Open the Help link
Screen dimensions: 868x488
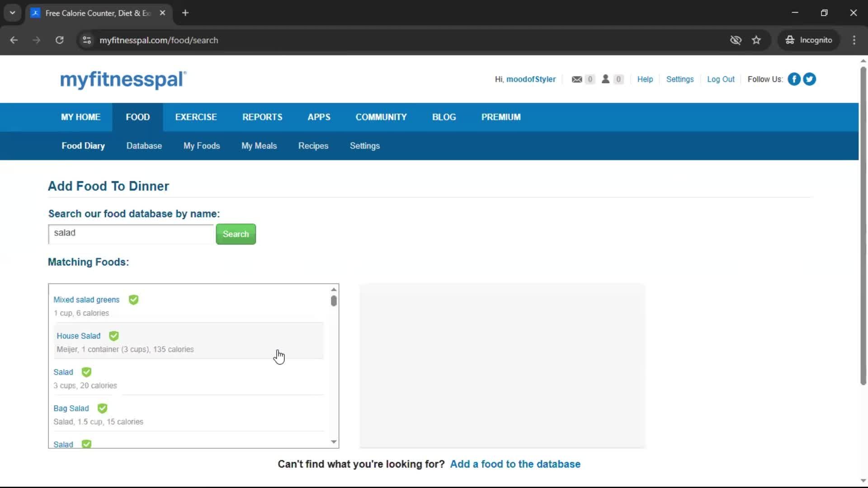[645, 79]
